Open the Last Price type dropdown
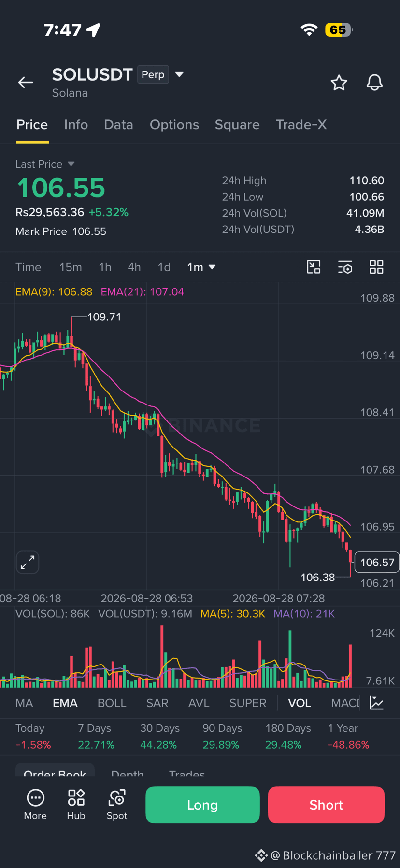 click(71, 164)
